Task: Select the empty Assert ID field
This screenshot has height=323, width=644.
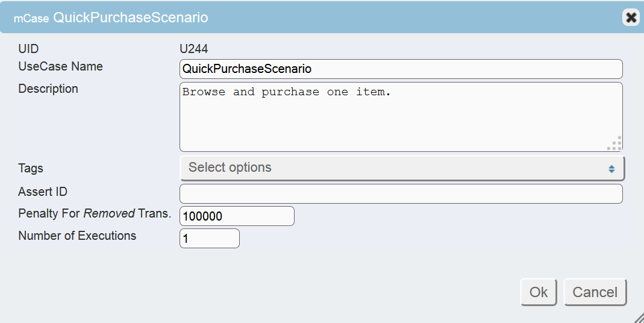Action: point(401,194)
